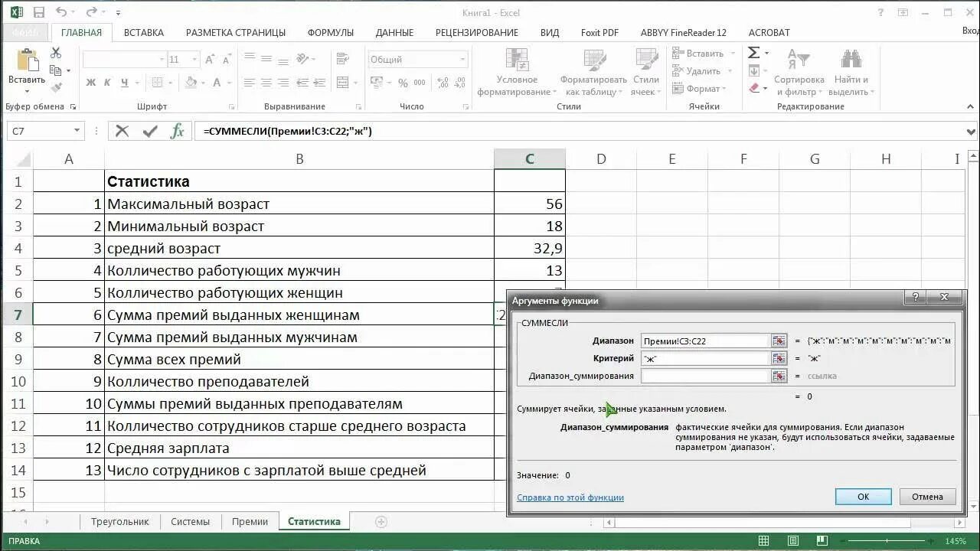Toggle bold Ж formatting
980x551 pixels.
click(91, 83)
